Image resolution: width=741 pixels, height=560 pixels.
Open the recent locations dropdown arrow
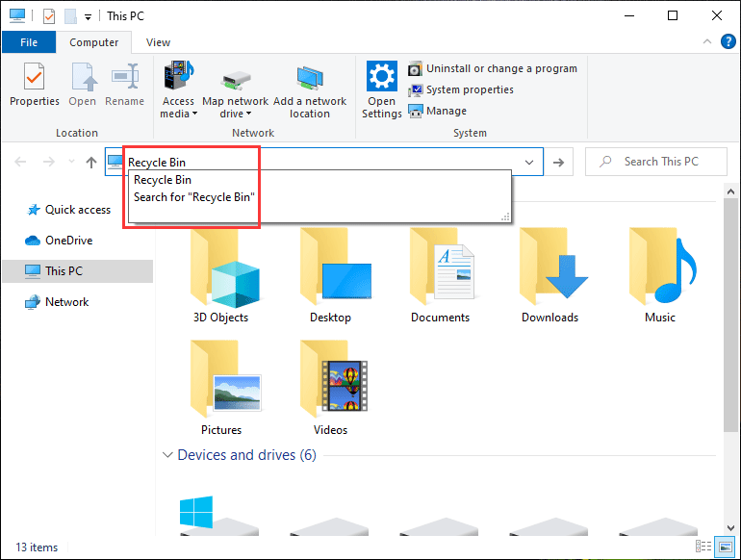tap(71, 162)
